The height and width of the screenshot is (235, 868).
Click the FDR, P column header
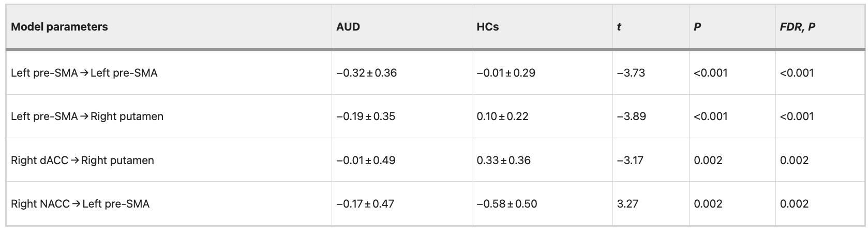pyautogui.click(x=797, y=27)
